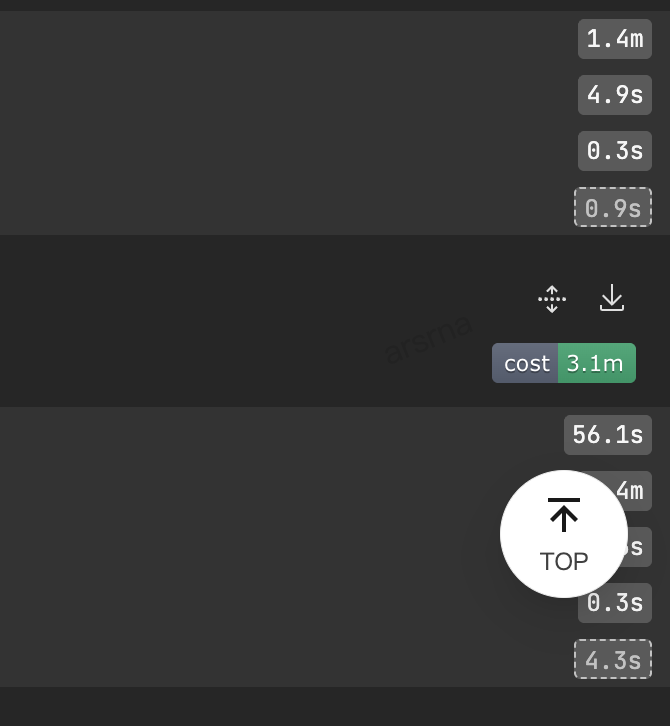Screen dimensions: 670x726
Task: Open the step row showing dashed 4.3s
Action: coord(280,659)
